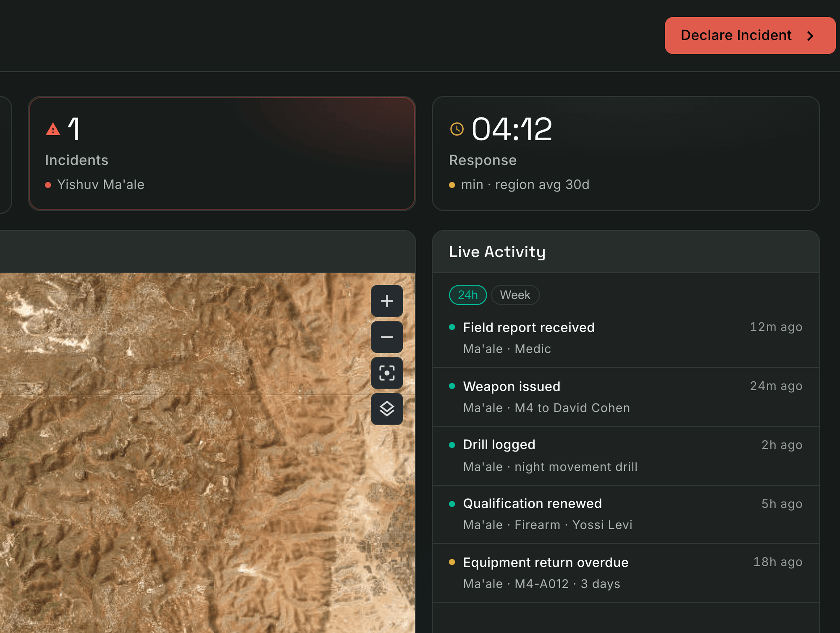
Task: Click the red warning triangle in Incidents card
Action: click(x=53, y=129)
